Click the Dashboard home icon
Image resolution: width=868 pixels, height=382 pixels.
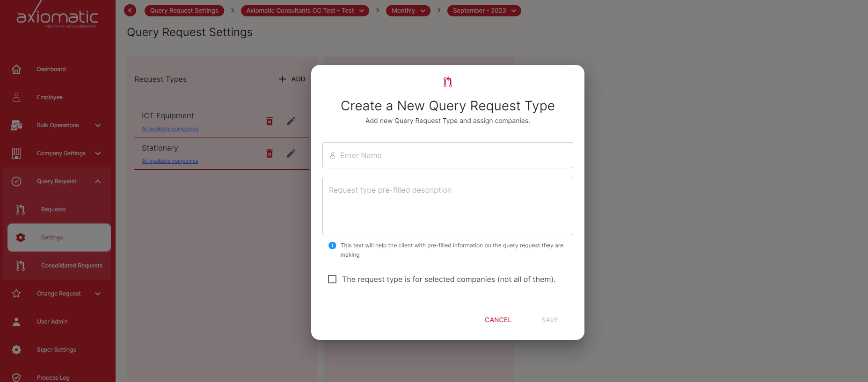tap(16, 69)
